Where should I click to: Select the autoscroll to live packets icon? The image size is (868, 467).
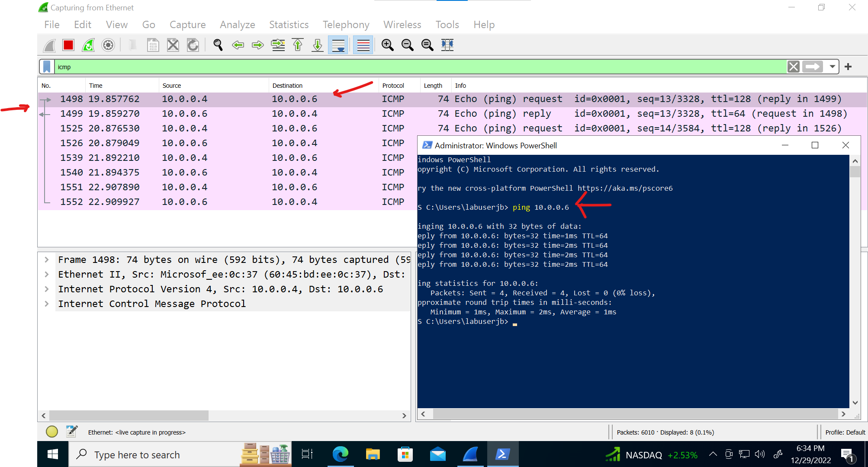point(338,45)
